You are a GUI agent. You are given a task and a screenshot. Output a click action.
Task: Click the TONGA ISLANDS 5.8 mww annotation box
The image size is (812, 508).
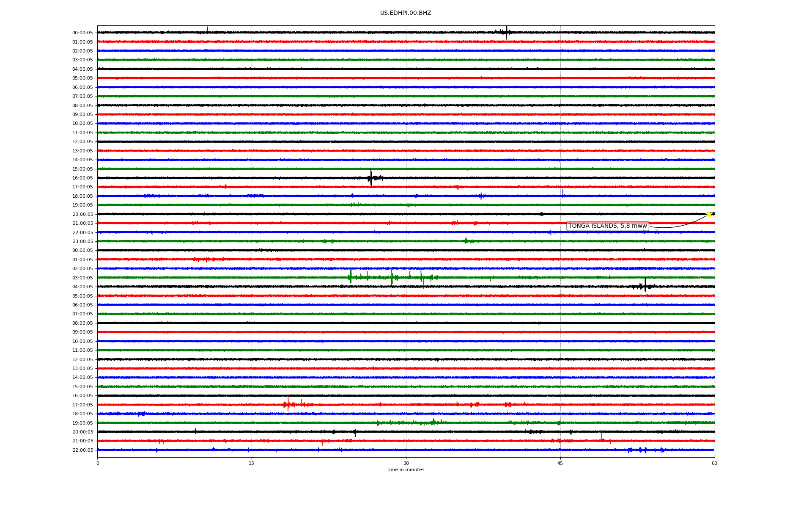[607, 226]
